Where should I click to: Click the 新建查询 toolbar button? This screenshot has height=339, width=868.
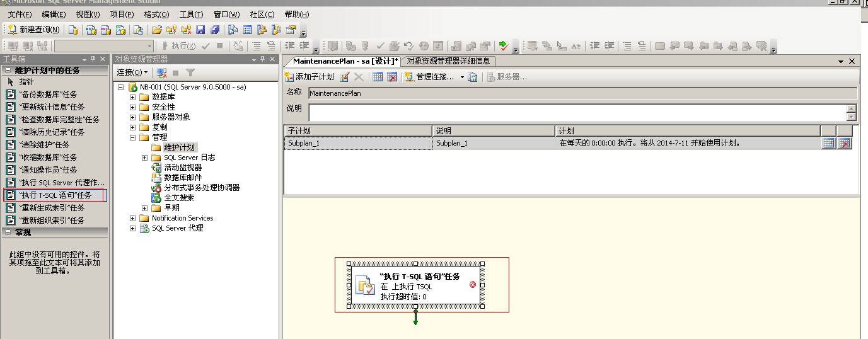point(34,30)
